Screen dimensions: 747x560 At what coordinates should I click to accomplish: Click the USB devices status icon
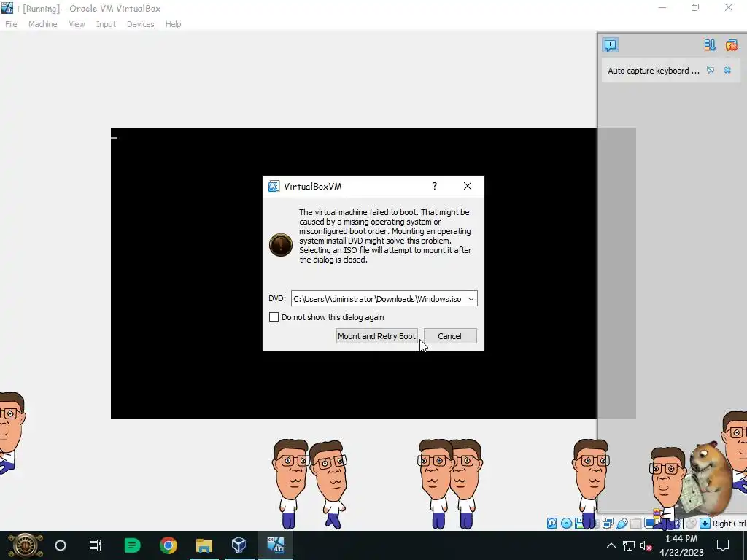pyautogui.click(x=622, y=524)
